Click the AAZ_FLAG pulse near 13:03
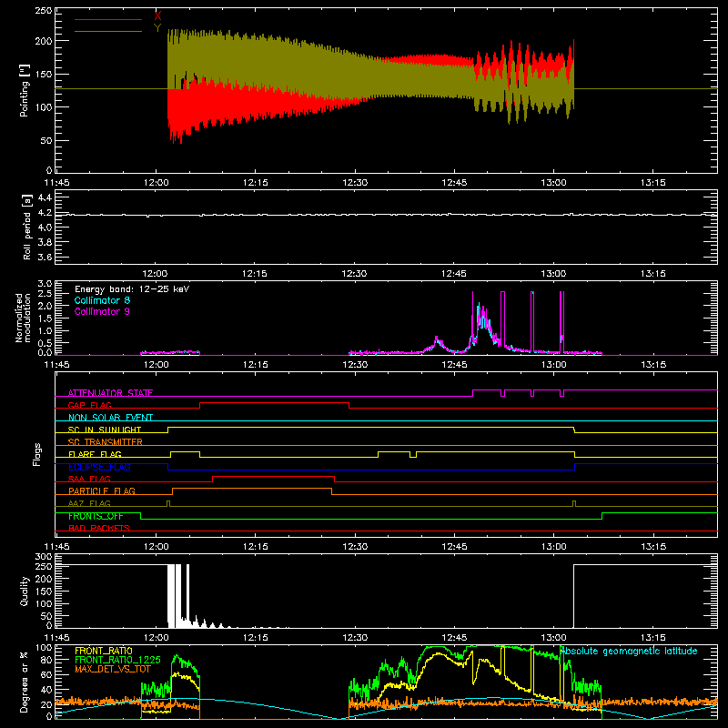Image resolution: width=728 pixels, height=728 pixels. (574, 504)
